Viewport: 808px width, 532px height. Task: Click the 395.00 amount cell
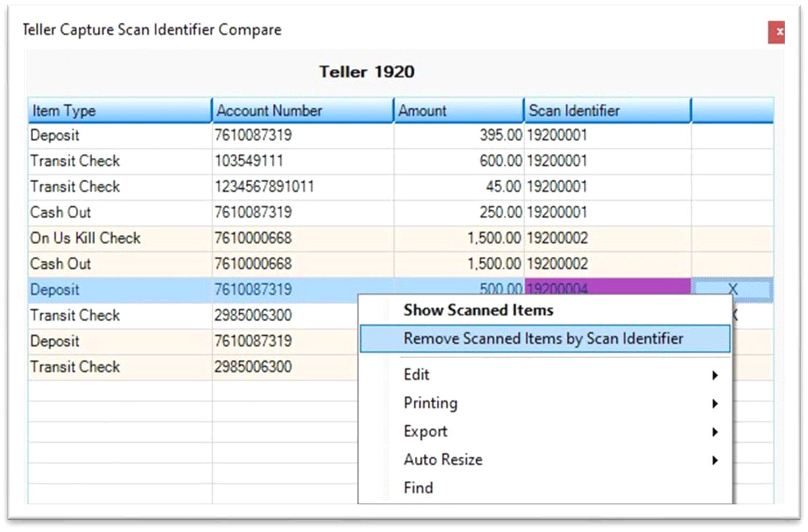click(x=459, y=135)
